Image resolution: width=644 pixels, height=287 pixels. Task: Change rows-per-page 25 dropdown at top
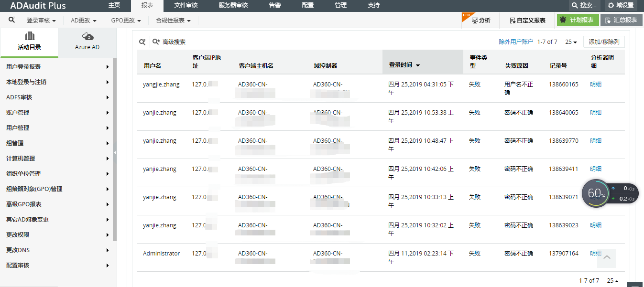pyautogui.click(x=571, y=42)
